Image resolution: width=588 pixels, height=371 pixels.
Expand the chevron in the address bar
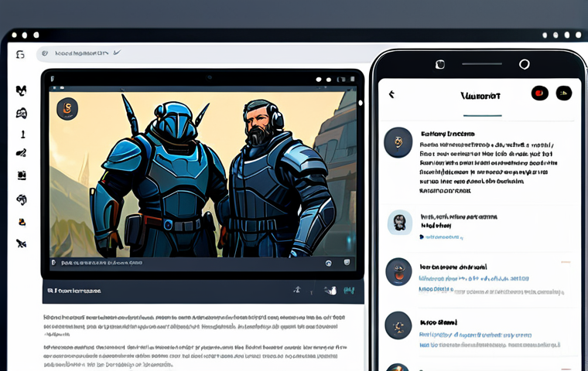[118, 53]
